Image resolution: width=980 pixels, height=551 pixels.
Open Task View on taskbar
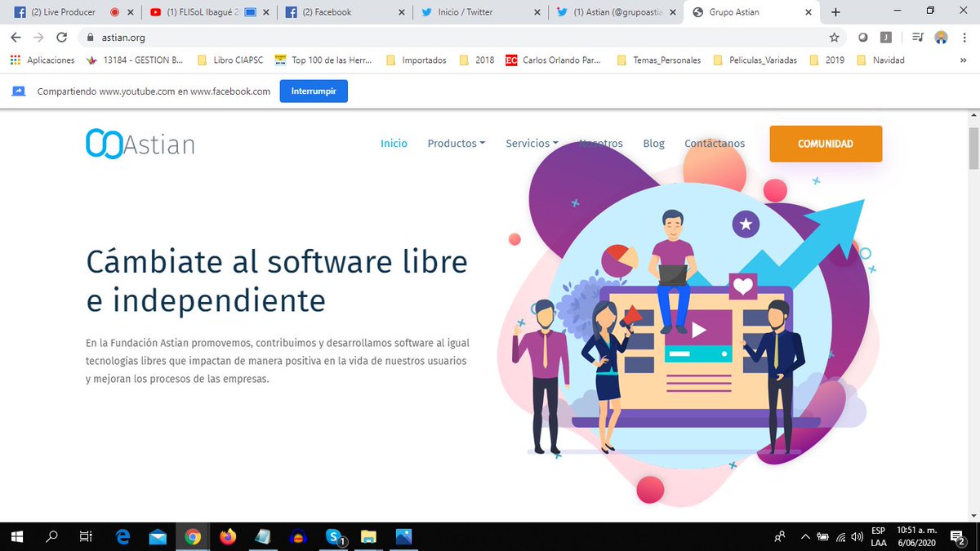pyautogui.click(x=85, y=536)
